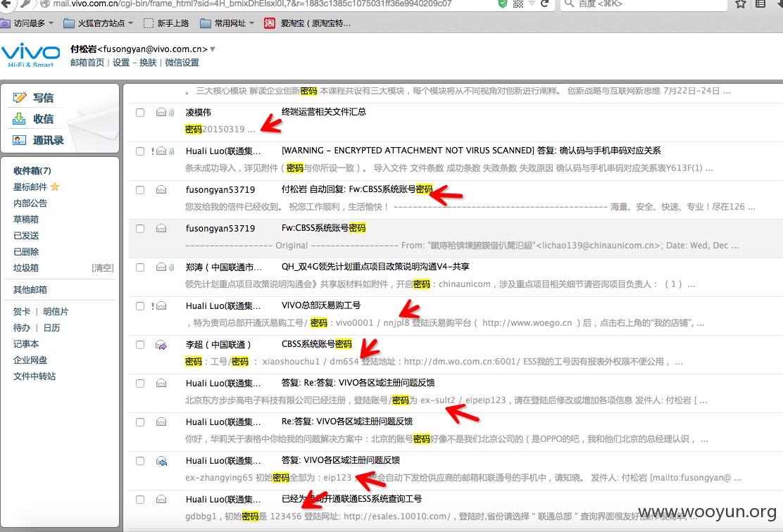This screenshot has height=532, width=783.
Task: Open 新手上路 bookmark
Action: pos(167,23)
